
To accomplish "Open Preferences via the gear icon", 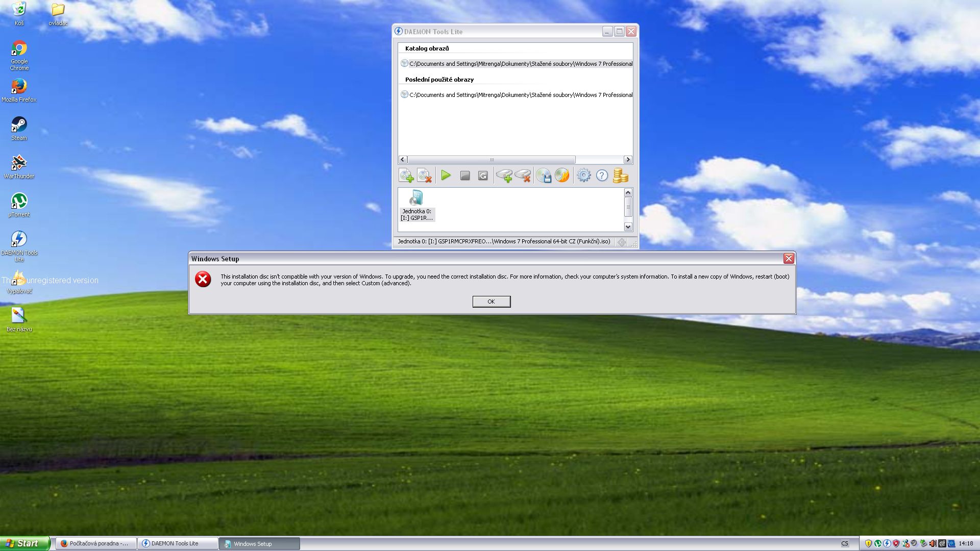I will coord(583,176).
